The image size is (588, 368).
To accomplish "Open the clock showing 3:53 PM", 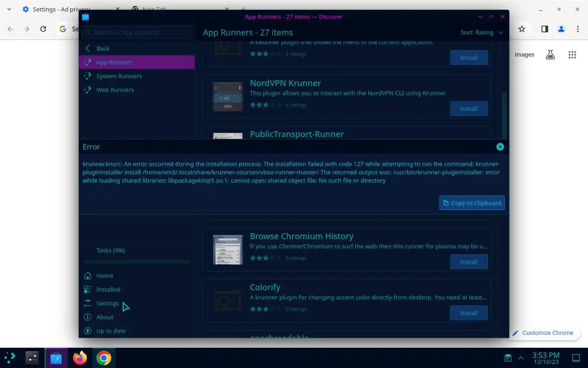I will [x=546, y=358].
